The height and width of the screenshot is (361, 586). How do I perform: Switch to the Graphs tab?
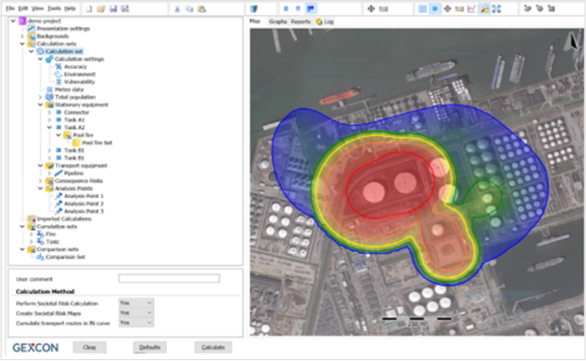coord(278,22)
